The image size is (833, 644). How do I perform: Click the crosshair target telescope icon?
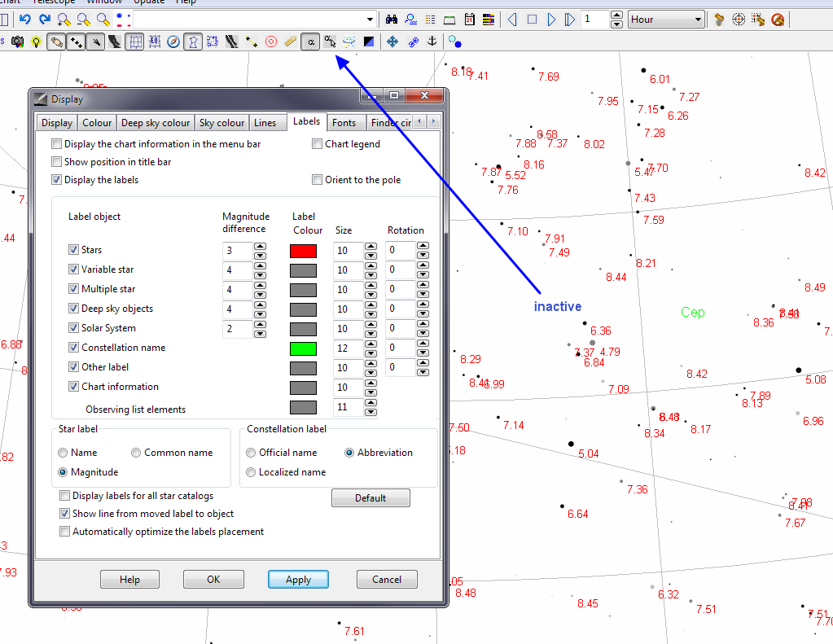[739, 20]
